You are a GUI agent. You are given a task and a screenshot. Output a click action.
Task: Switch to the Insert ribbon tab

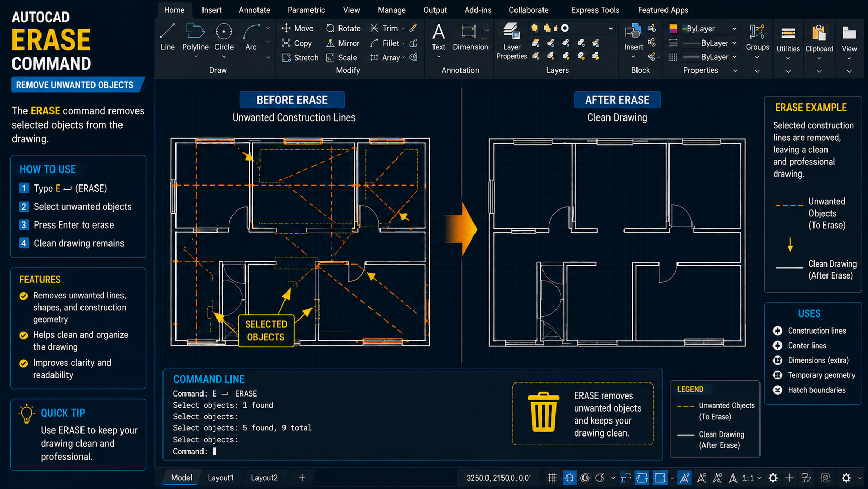click(x=211, y=10)
